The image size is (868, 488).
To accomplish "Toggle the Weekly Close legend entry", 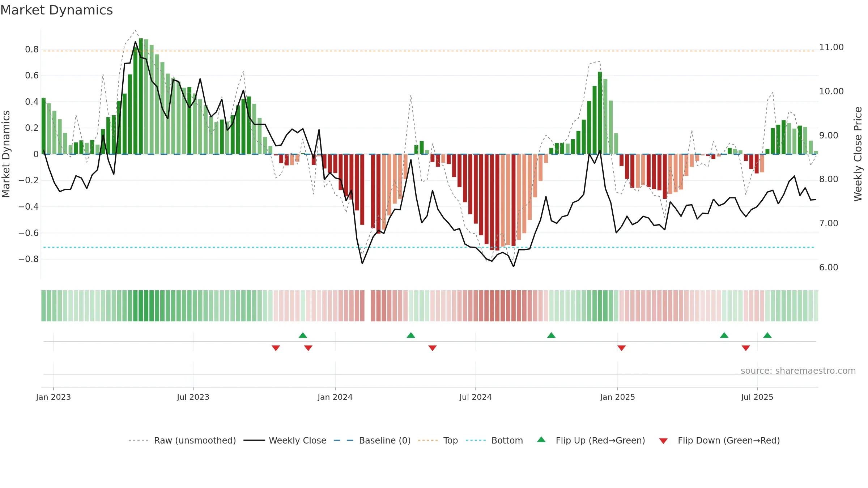I will pyautogui.click(x=285, y=440).
